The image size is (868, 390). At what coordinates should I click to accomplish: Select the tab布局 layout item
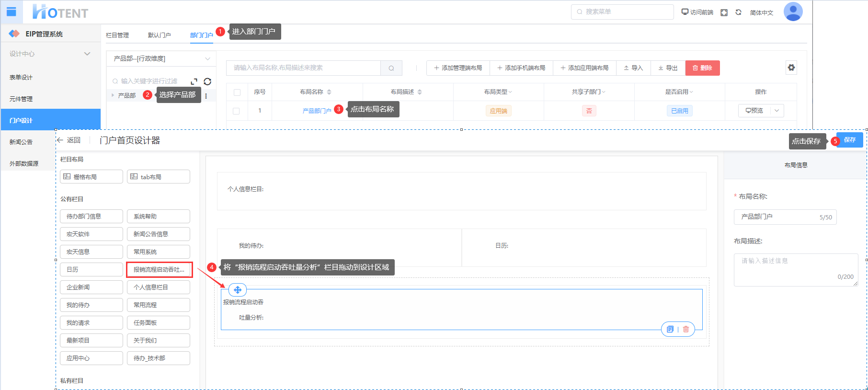159,177
